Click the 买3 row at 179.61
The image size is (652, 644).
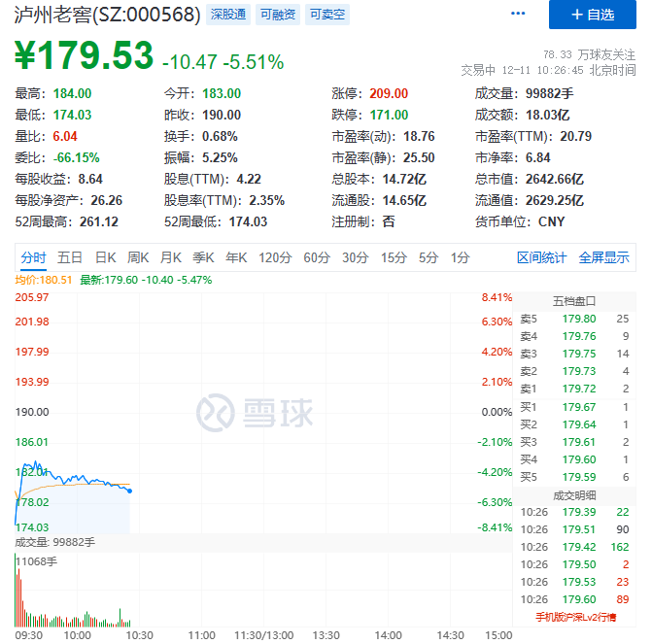574,442
